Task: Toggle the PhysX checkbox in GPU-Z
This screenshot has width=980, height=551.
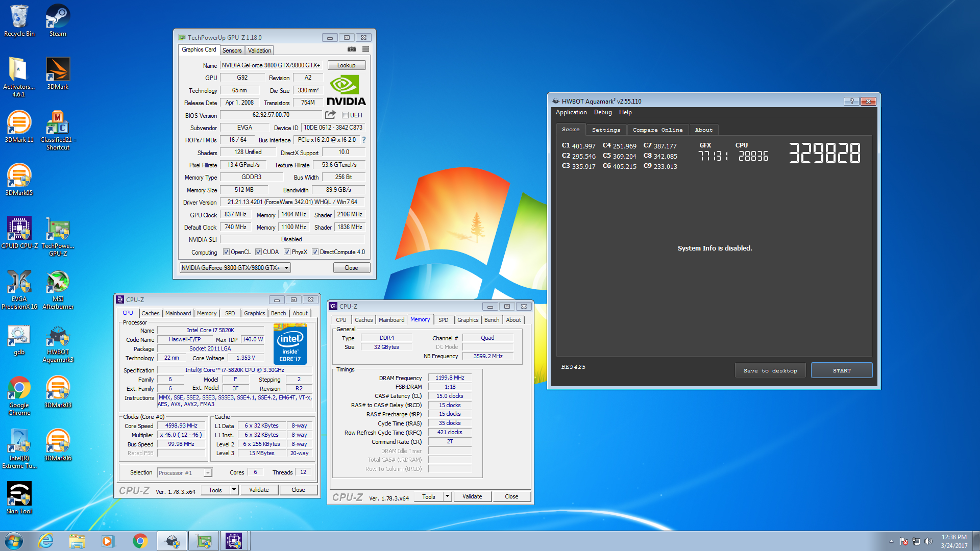Action: (287, 252)
